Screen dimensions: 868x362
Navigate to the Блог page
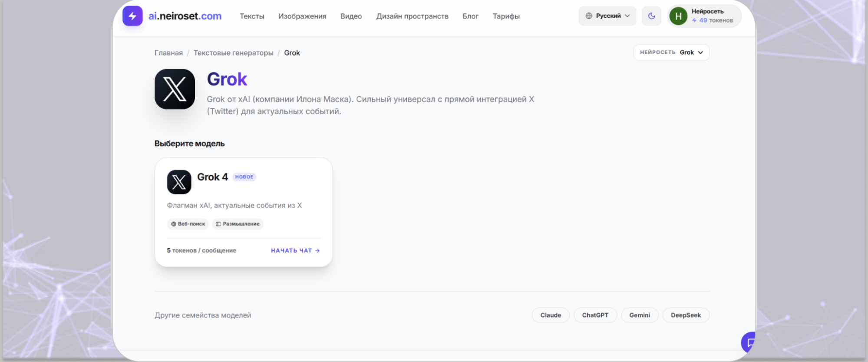(470, 16)
